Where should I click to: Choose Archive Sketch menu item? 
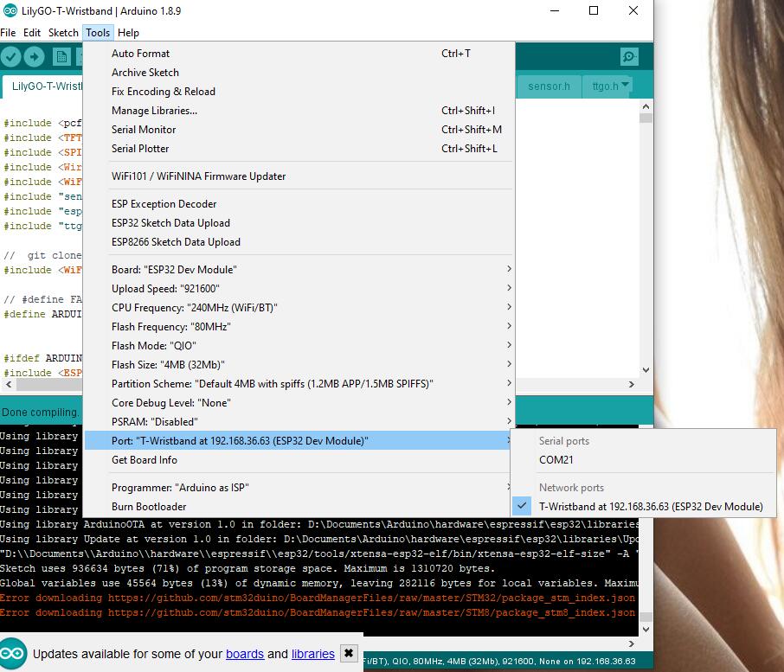299,72
